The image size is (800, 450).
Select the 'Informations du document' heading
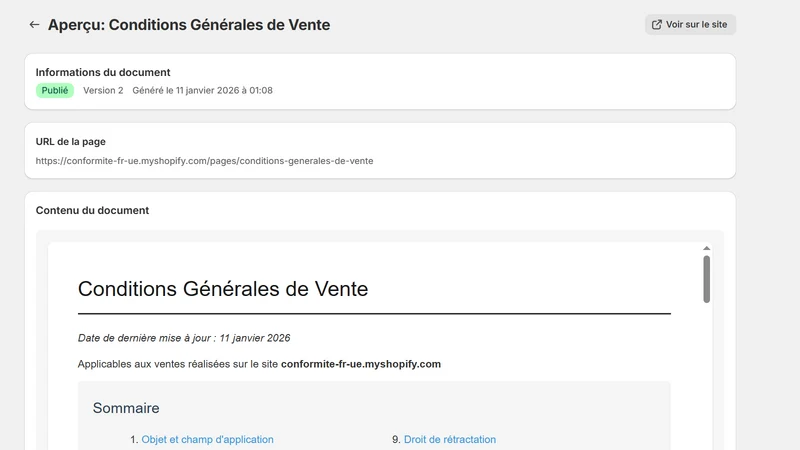[103, 72]
